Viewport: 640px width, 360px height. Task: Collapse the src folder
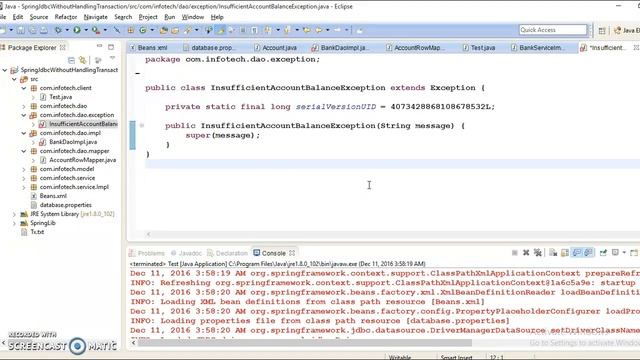click(x=14, y=79)
